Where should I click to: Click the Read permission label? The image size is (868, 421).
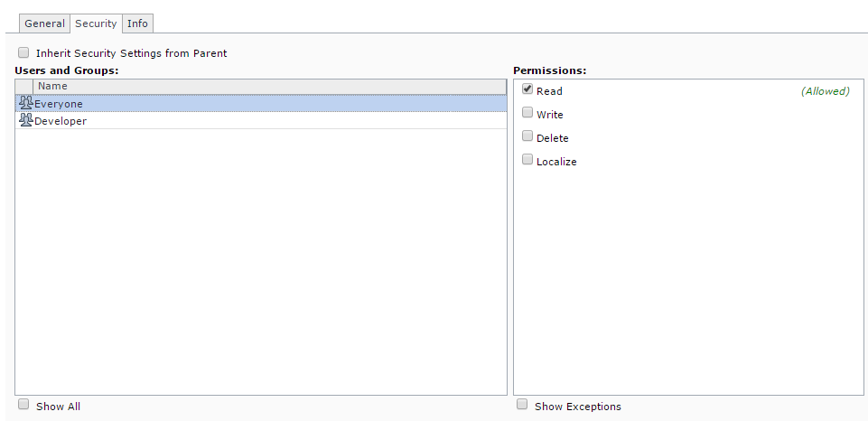[x=549, y=91]
